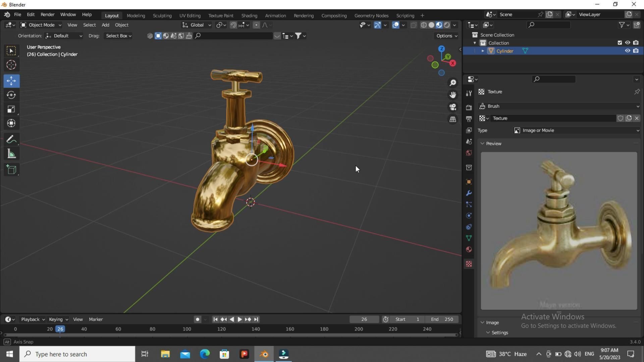Image resolution: width=644 pixels, height=362 pixels.
Task: Click playhead at frame 26 in timeline
Action: 60,329
